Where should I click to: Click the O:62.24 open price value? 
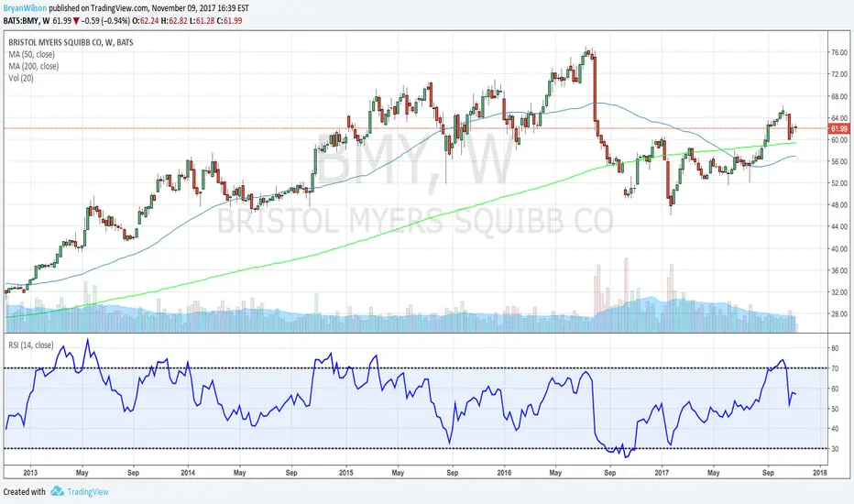click(x=146, y=21)
